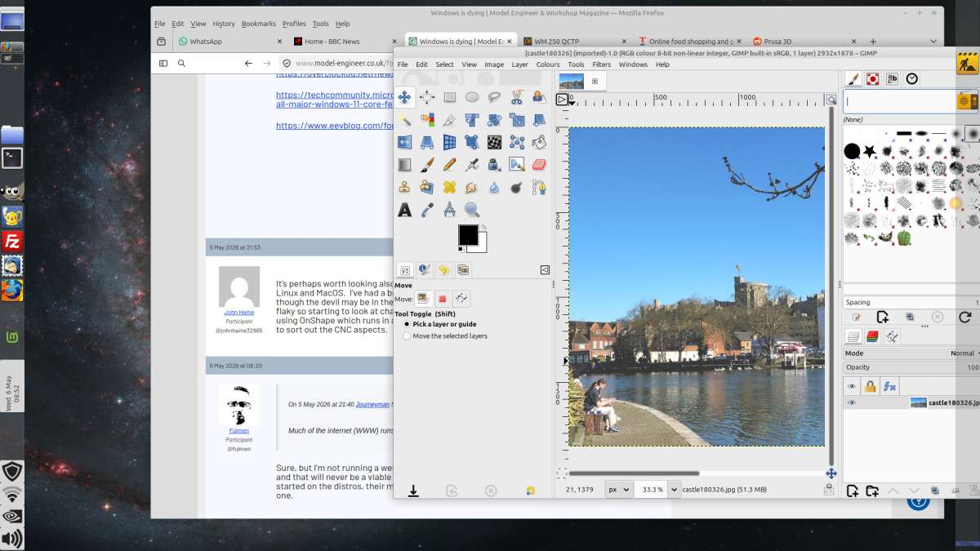Viewport: 980px width, 551px height.
Task: Open GIMP Layer menu
Action: point(519,64)
